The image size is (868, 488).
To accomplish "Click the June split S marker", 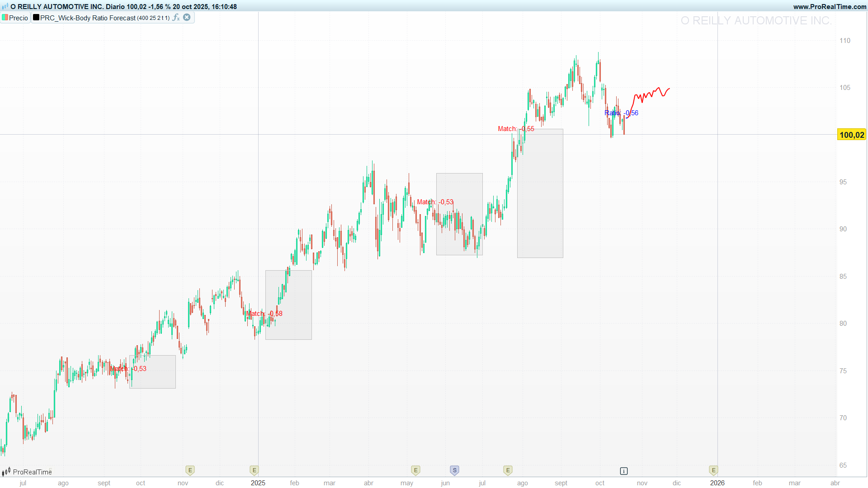I will [454, 470].
